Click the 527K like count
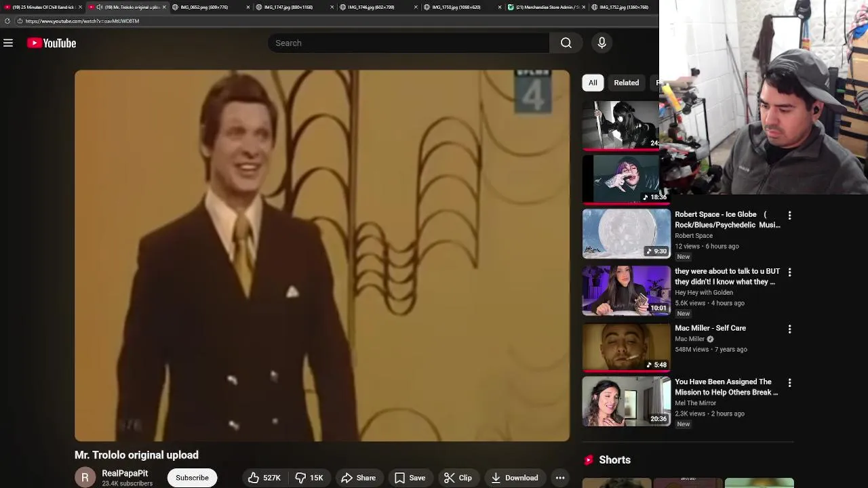Screen dimensions: 868x488 click(272, 478)
